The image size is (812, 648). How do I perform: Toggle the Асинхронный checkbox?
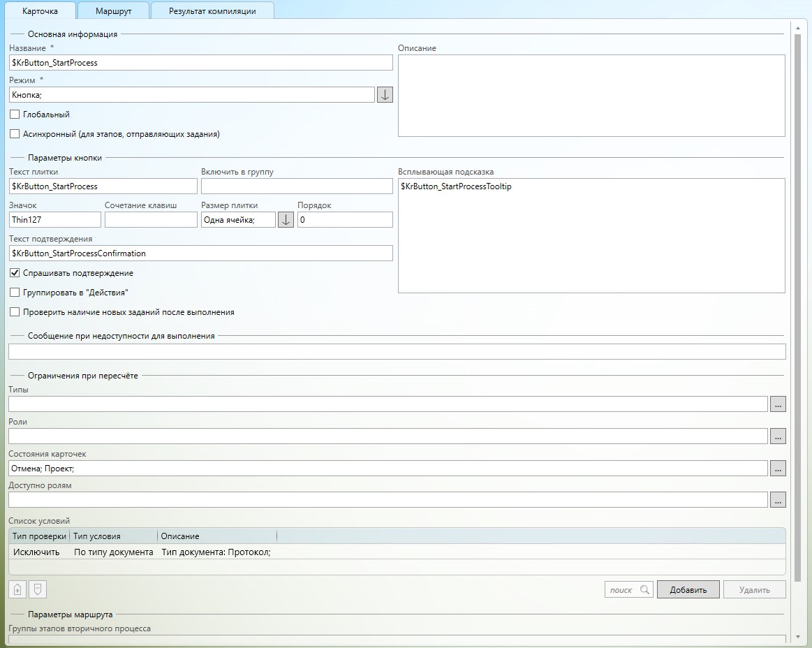click(x=15, y=134)
